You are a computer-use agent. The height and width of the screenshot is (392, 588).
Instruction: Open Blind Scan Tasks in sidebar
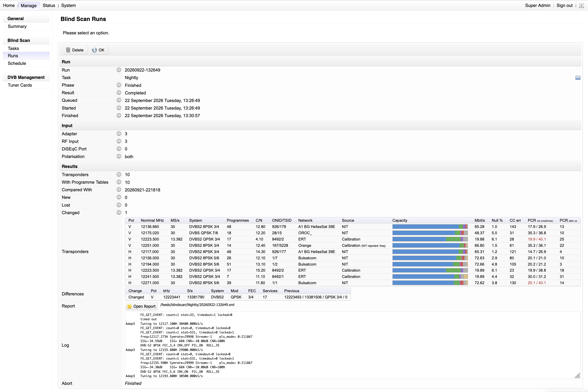click(x=26, y=48)
